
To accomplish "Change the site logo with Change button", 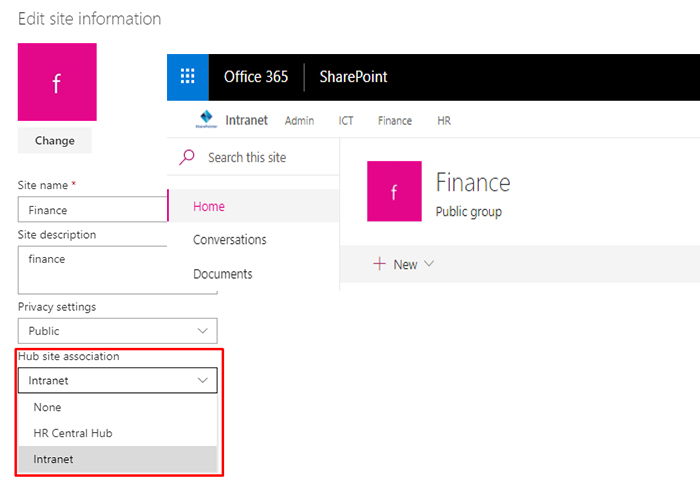I will (55, 141).
